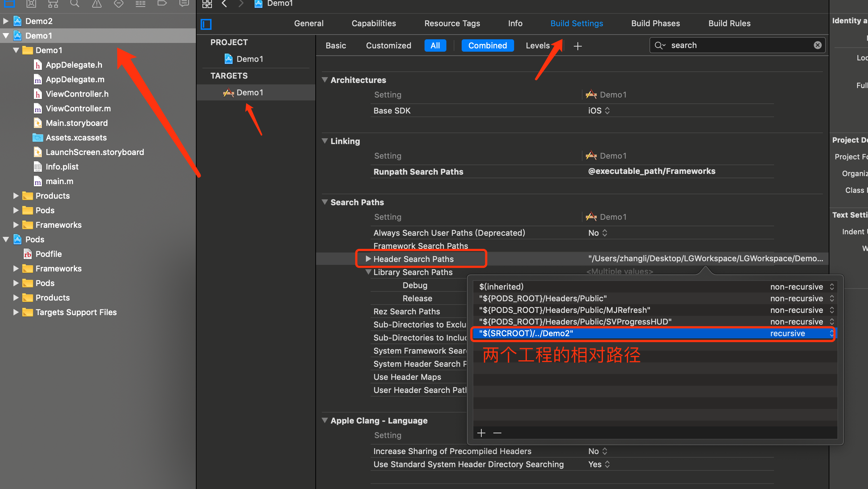Viewport: 868px width, 489px height.
Task: Collapse the Linking section
Action: coord(325,141)
